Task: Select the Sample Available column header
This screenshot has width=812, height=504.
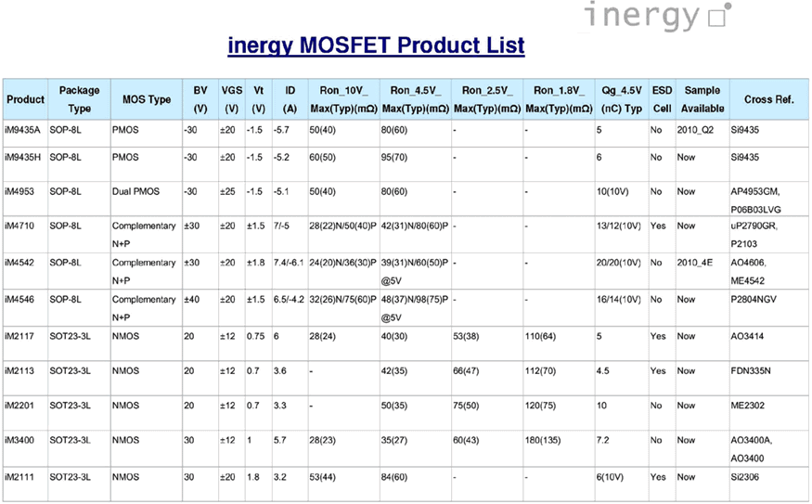Action: pos(702,99)
